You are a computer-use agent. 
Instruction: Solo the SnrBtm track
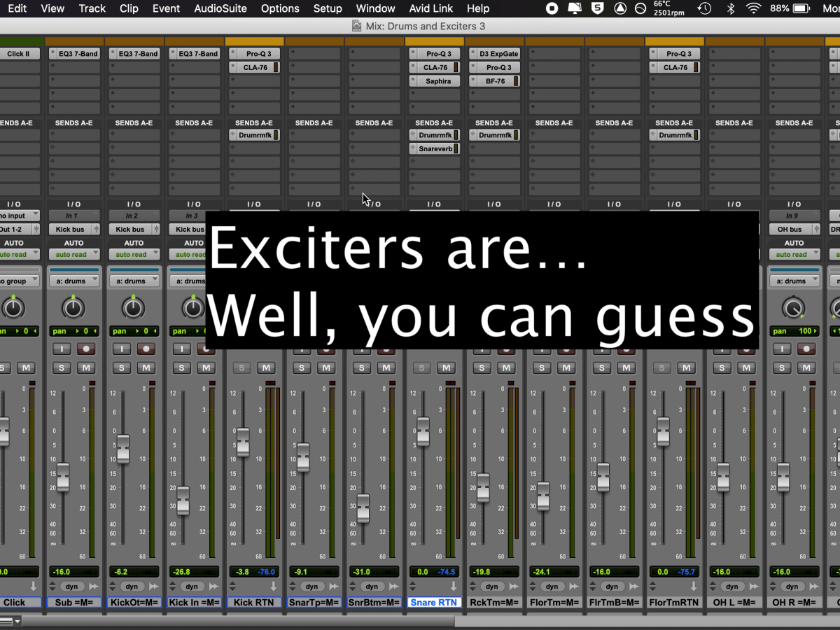point(361,367)
